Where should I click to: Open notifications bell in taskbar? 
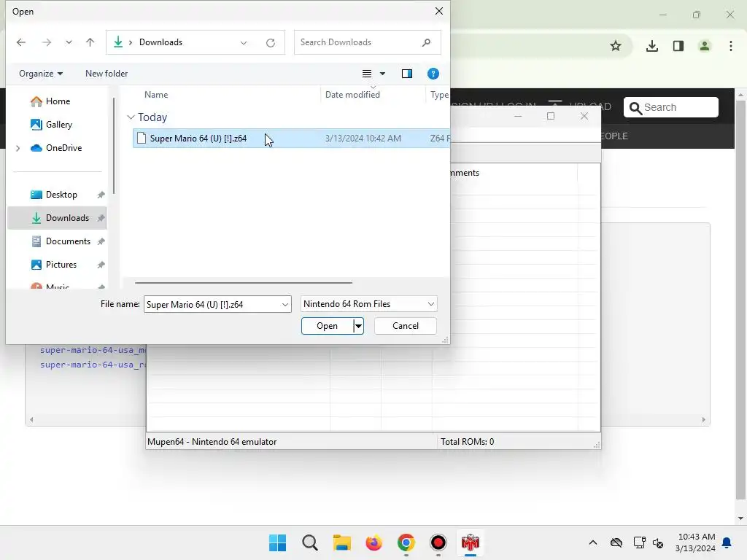(727, 542)
